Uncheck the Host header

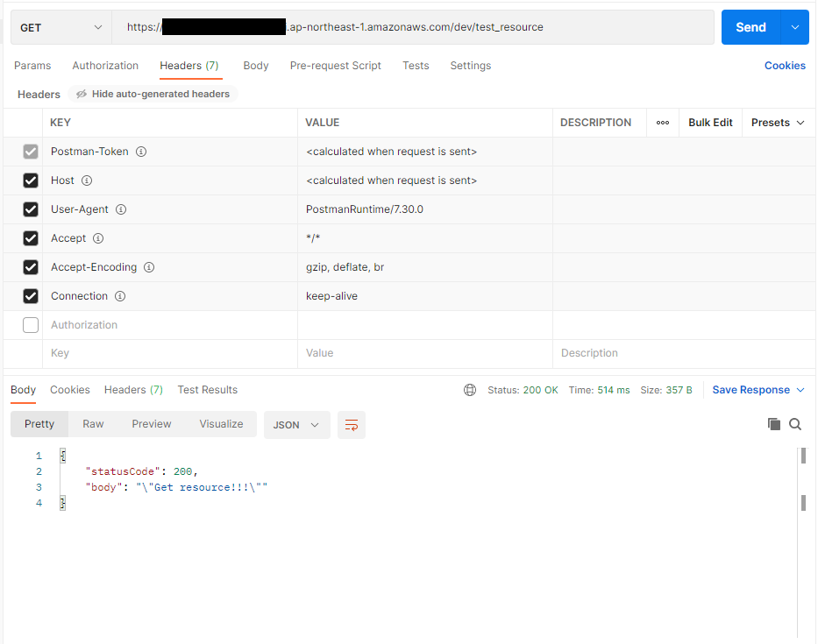click(30, 180)
